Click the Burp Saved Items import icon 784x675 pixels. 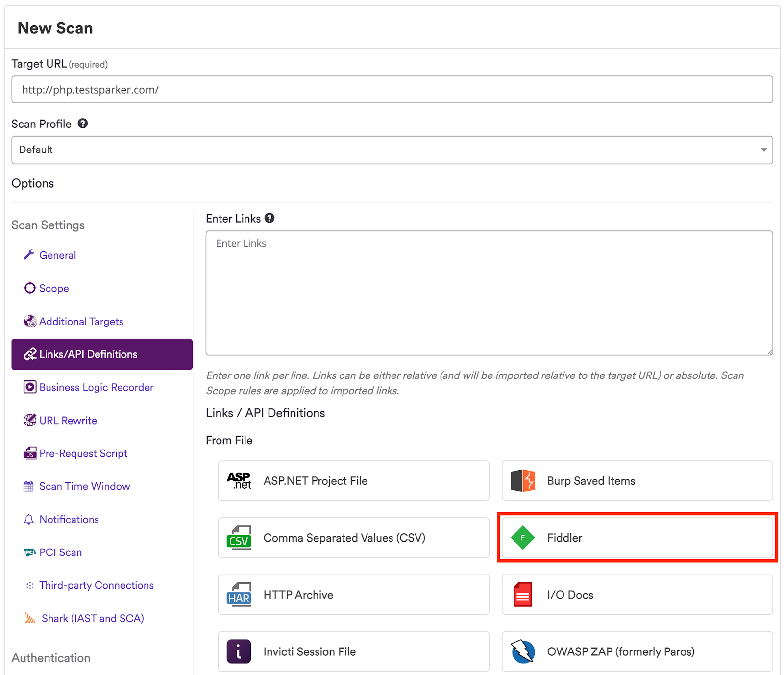click(x=522, y=480)
